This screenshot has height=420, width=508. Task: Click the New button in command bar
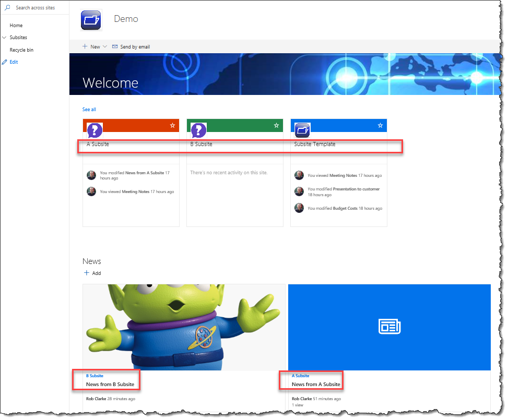(94, 46)
